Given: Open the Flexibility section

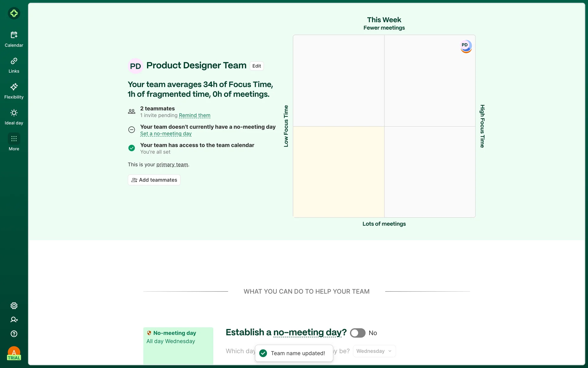Looking at the screenshot, I should (x=14, y=91).
